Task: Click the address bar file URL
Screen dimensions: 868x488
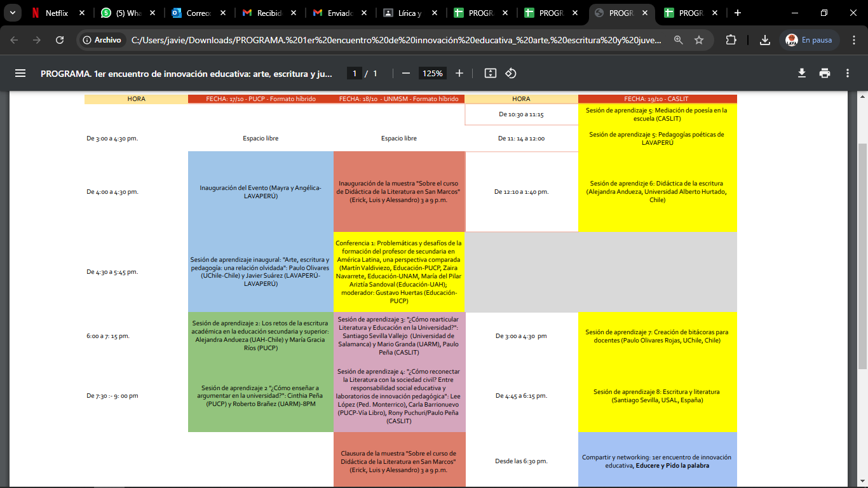Action: (x=397, y=40)
